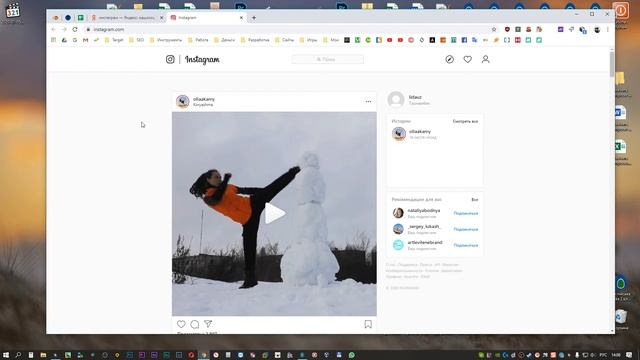This screenshot has width=640, height=360.
Task: Open a new browser tab
Action: [254, 18]
